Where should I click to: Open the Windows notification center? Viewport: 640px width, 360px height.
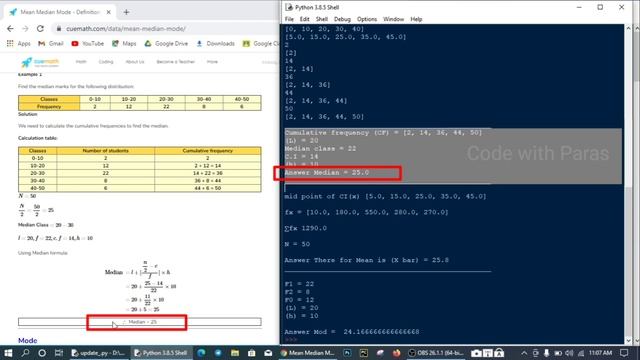624,353
